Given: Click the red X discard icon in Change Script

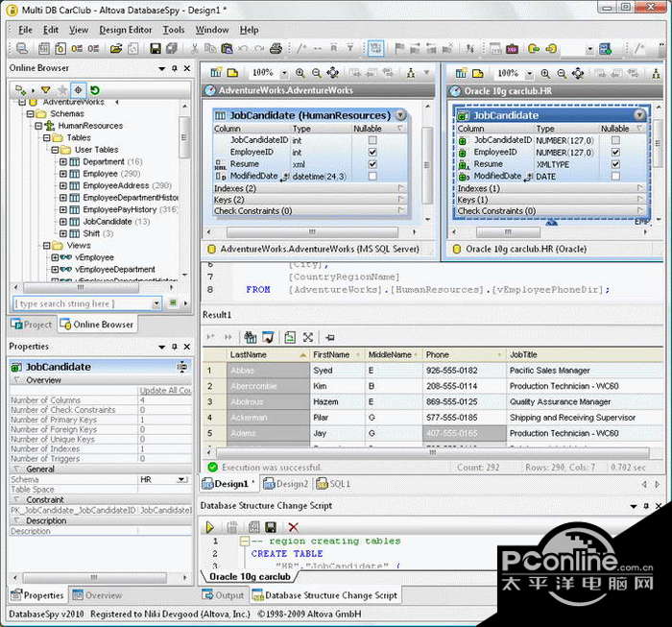Looking at the screenshot, I should (x=293, y=527).
